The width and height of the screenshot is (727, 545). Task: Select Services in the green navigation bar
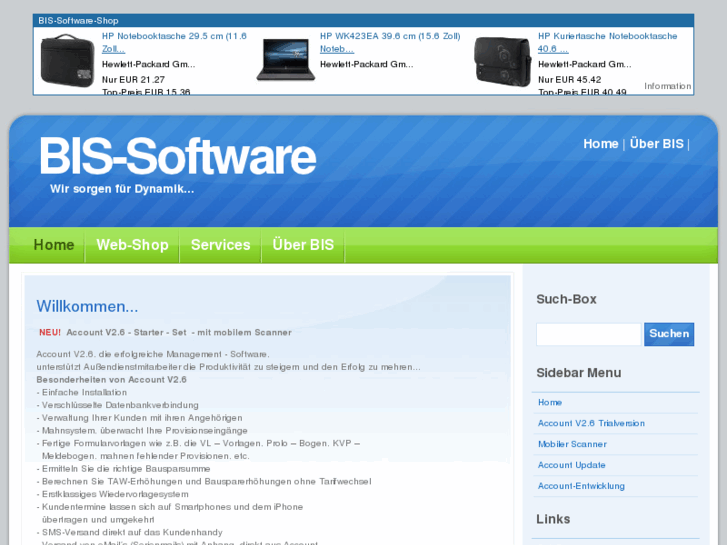[x=220, y=245]
